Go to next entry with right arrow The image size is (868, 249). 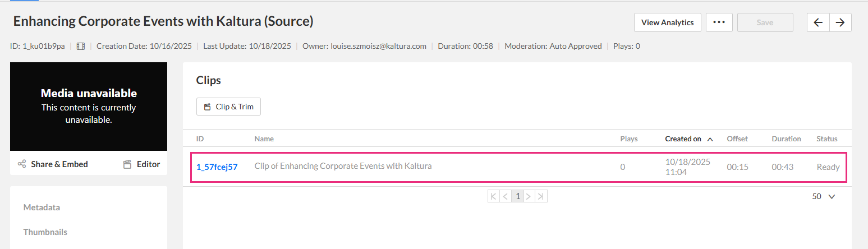[840, 22]
